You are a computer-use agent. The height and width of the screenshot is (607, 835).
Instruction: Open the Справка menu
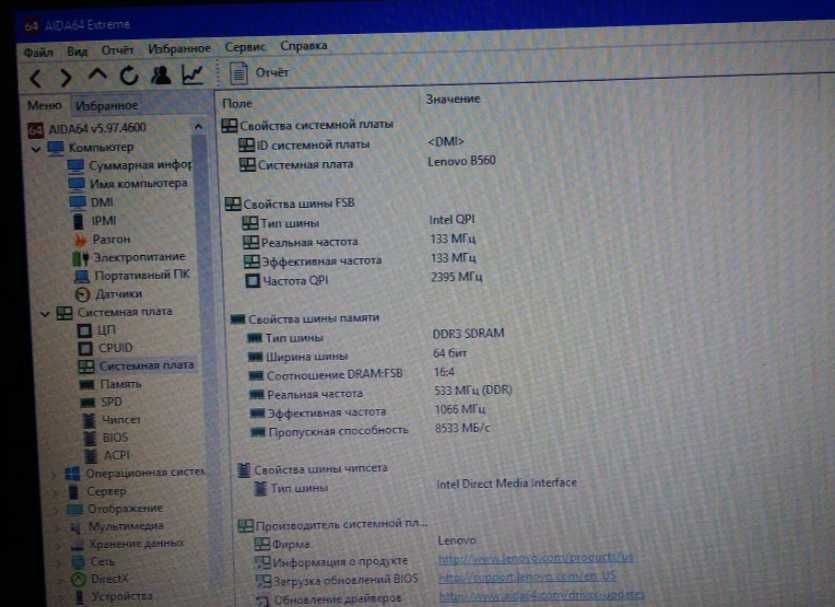point(304,45)
